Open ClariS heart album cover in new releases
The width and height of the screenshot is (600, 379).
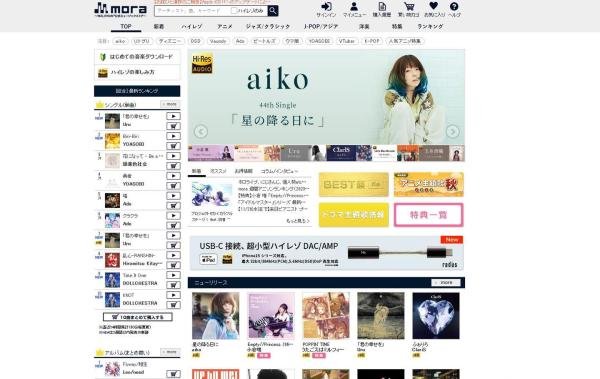pos(436,316)
